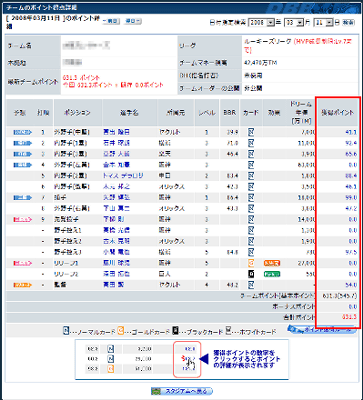The height and width of the screenshot is (400, 363).
Task: Click the card icon in the 監督 row
Action: pyautogui.click(x=251, y=285)
